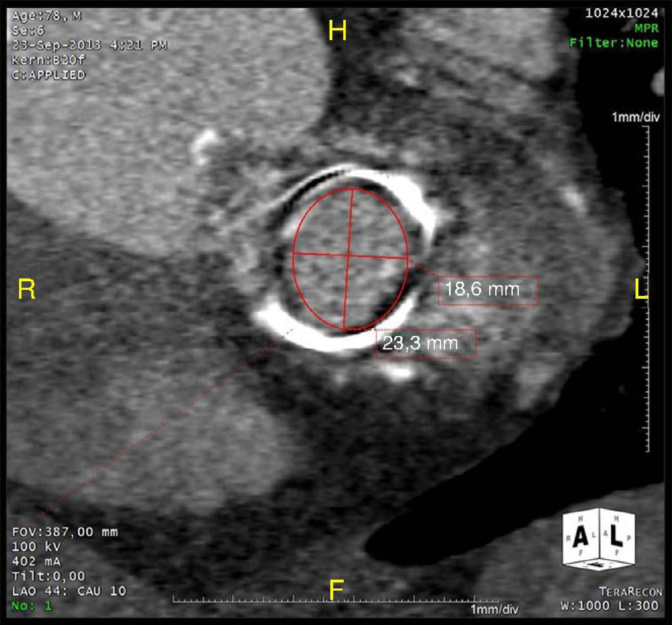This screenshot has height=625, width=672.
Task: Click the Se:6 series label
Action: click(x=28, y=31)
